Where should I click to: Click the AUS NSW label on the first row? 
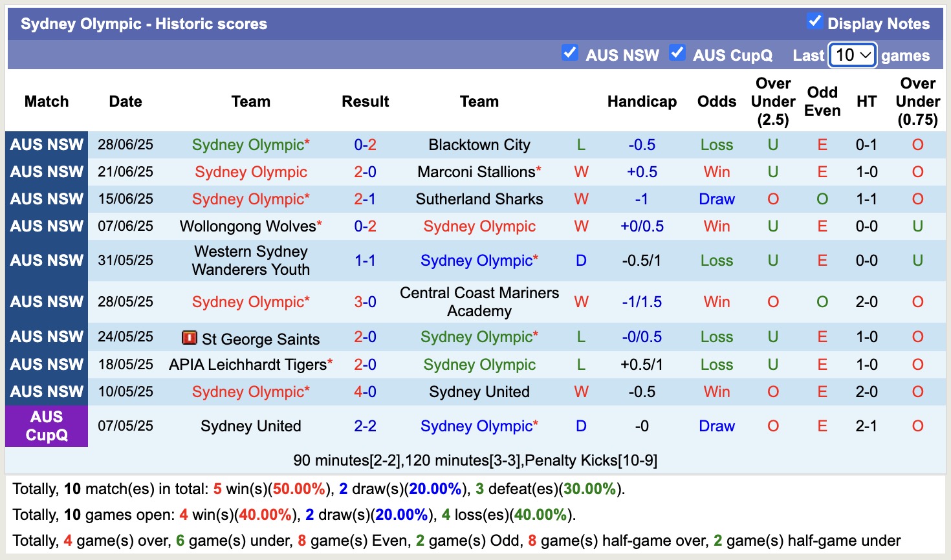click(x=46, y=145)
